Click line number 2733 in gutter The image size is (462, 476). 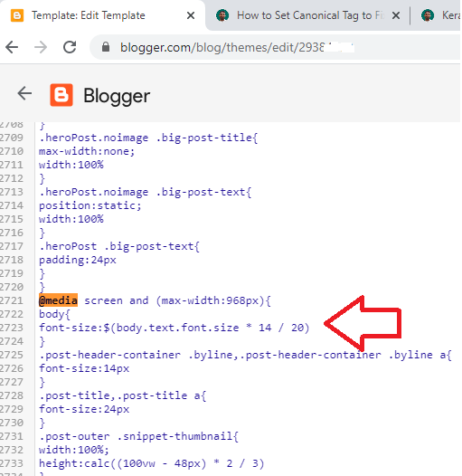click(x=12, y=463)
